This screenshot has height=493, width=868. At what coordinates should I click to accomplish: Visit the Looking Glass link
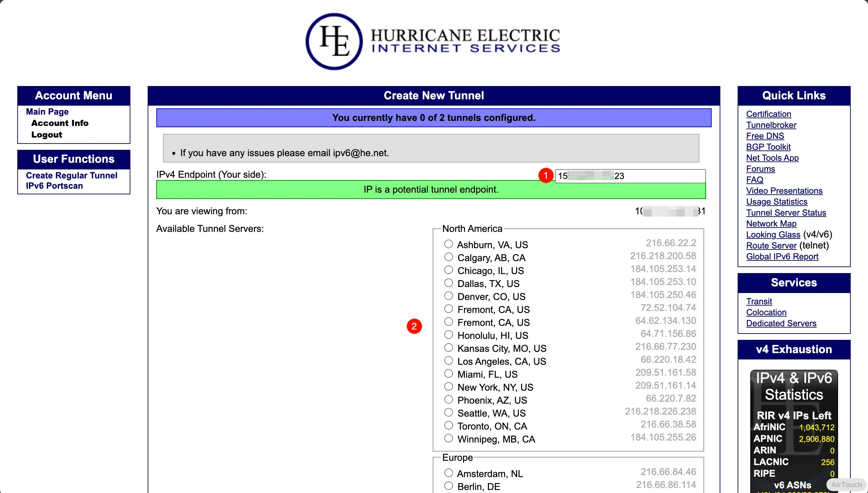[773, 235]
